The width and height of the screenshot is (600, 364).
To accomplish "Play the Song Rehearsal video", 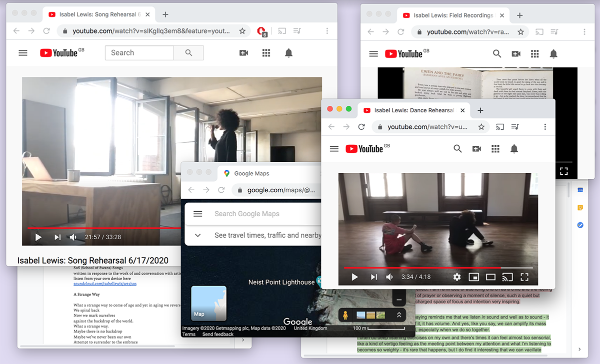I will point(38,237).
